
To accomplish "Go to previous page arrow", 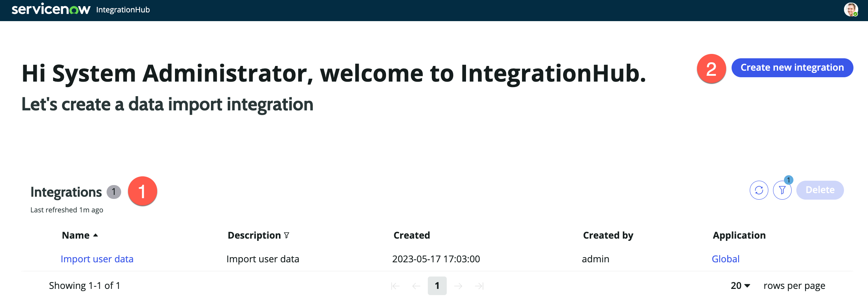I will point(416,286).
